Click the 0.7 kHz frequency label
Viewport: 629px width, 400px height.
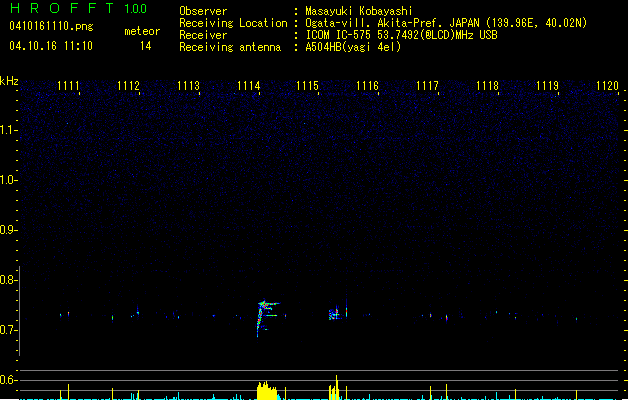(x=8, y=330)
